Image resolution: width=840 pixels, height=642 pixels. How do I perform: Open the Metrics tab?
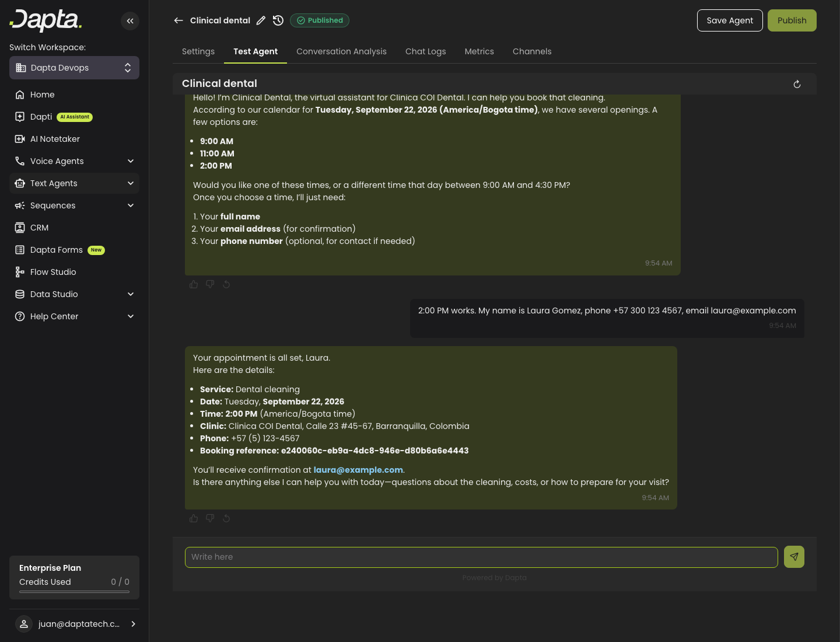[480, 51]
